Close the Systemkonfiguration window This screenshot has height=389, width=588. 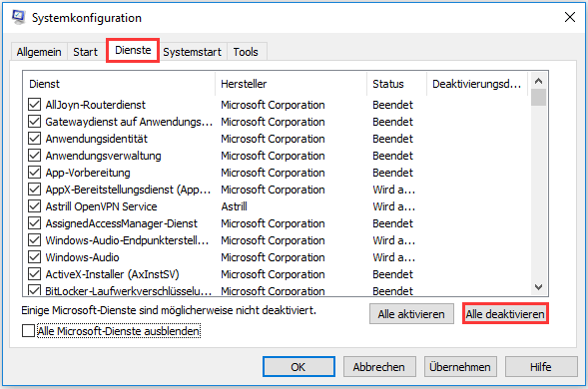coord(570,17)
